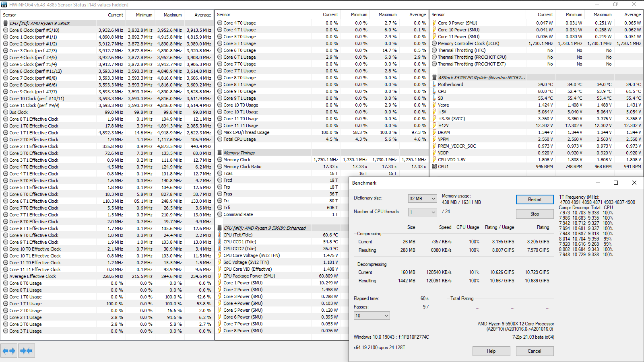Screen dimensions: 644x362
Task: Click the icon next to Total CPU Usage
Action: click(220, 139)
